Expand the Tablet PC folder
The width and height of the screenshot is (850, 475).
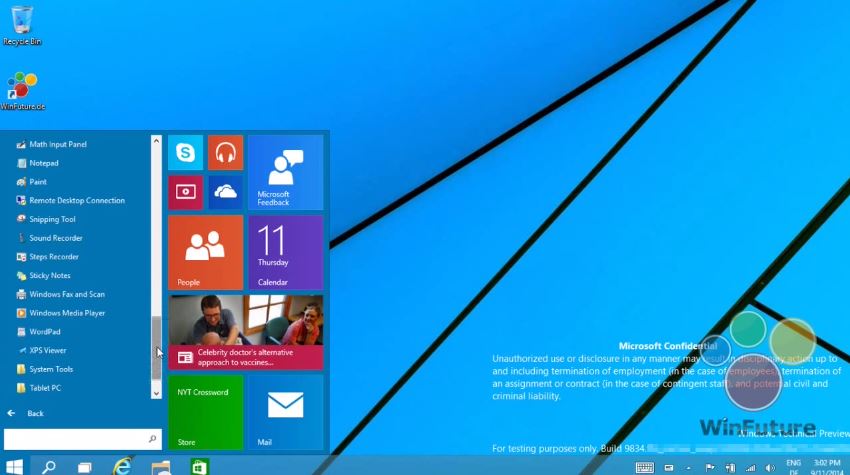coord(38,388)
